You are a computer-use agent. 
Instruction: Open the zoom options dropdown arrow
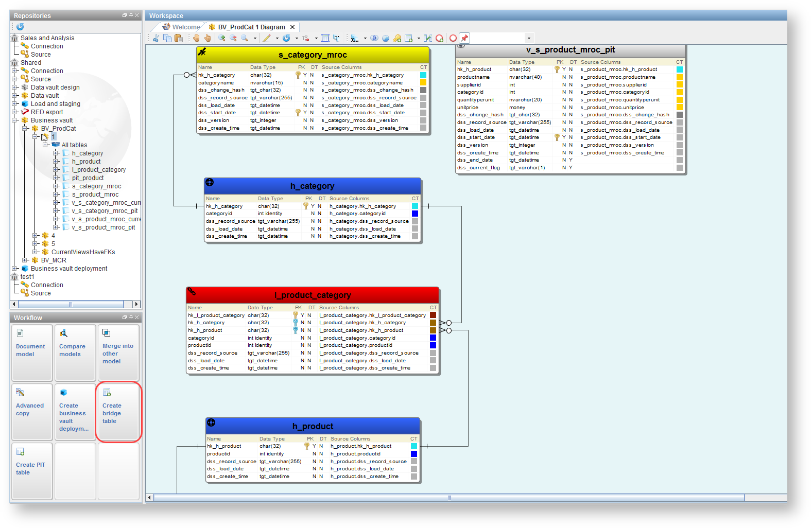tap(255, 38)
